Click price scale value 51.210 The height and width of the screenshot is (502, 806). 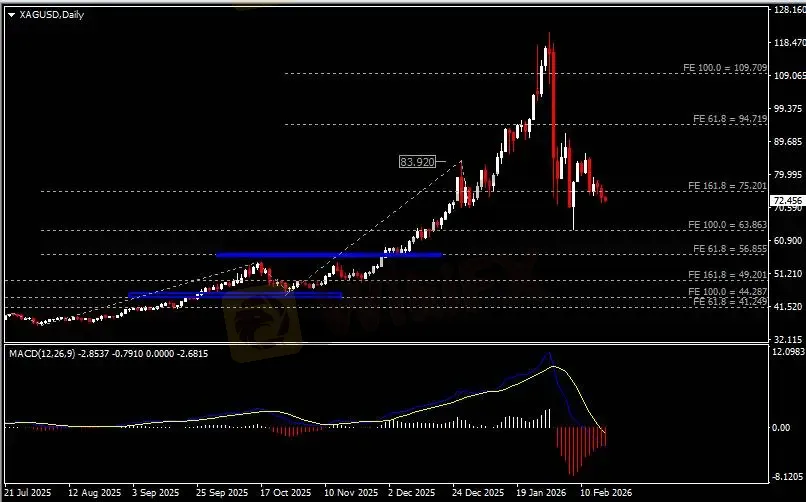click(x=788, y=273)
